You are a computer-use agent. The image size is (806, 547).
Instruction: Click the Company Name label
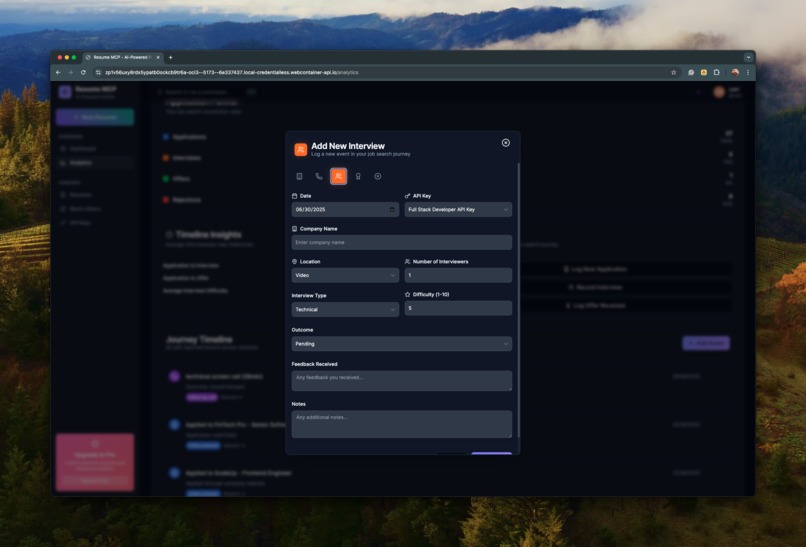pos(318,229)
